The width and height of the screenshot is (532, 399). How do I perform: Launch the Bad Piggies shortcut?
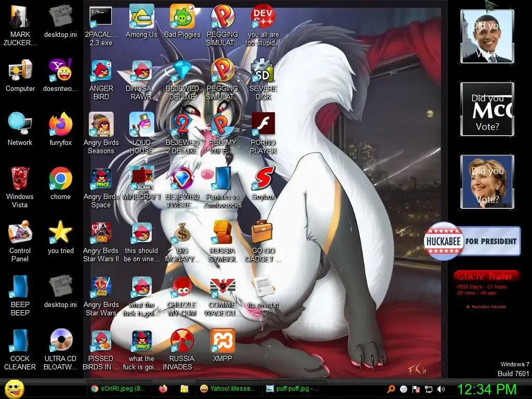[x=182, y=22]
